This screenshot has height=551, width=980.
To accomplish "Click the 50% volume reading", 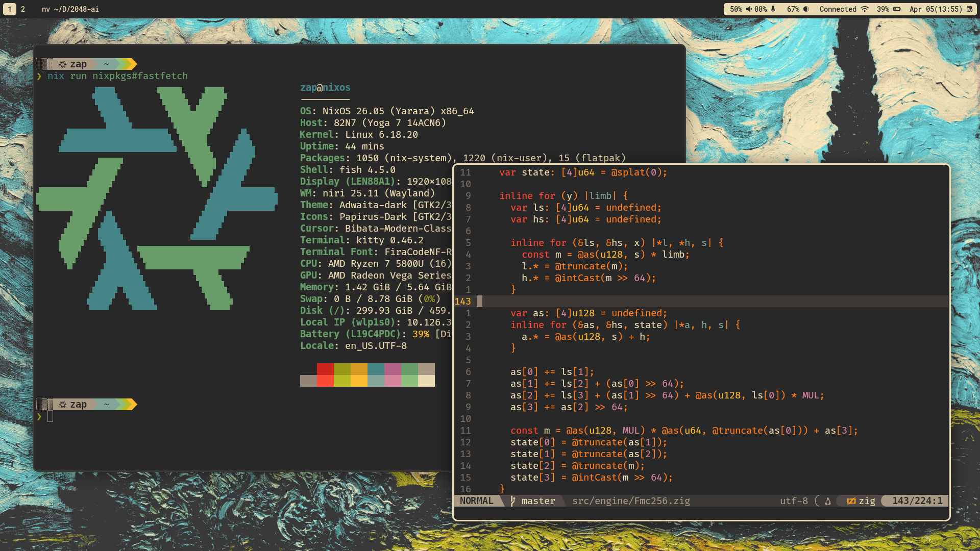I will click(736, 9).
